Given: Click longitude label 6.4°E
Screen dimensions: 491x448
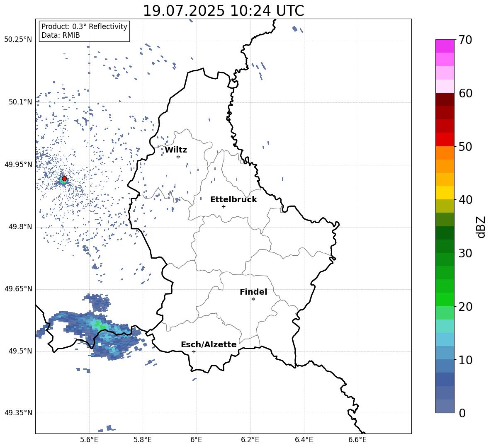Looking at the screenshot, I should [304, 440].
